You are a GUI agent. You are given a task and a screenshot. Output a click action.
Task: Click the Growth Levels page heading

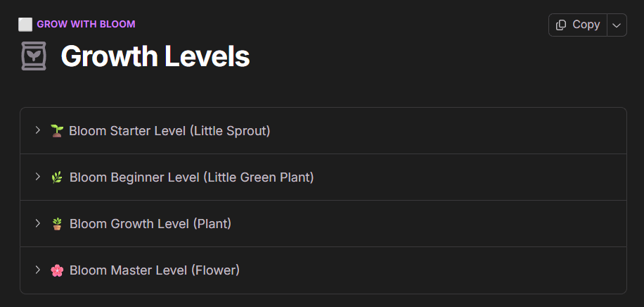click(155, 56)
